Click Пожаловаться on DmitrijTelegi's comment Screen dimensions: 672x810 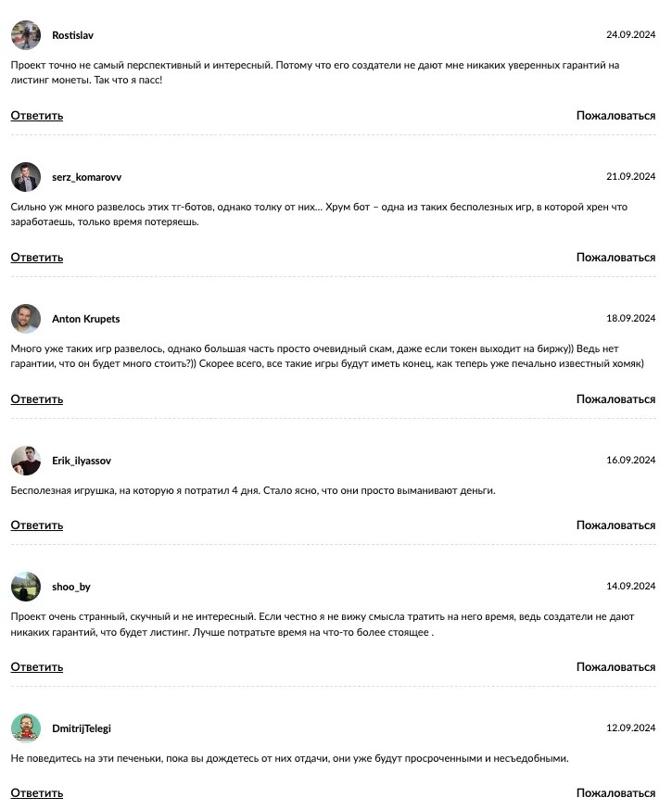point(615,793)
